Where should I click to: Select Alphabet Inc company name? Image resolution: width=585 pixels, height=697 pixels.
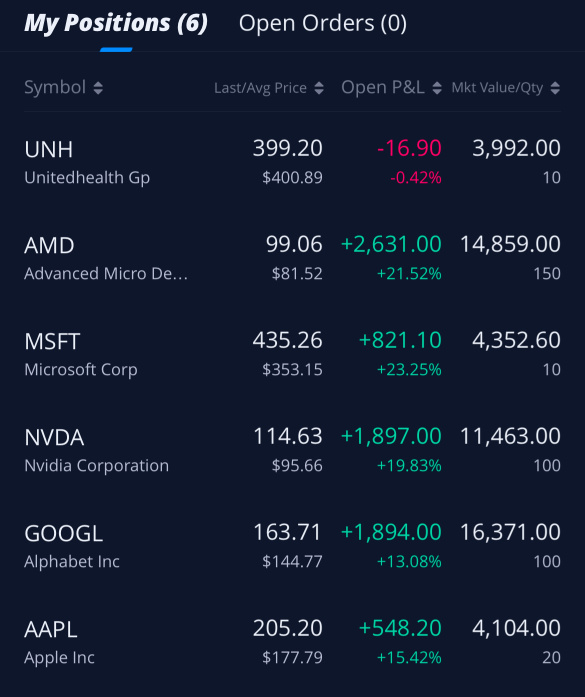[x=72, y=561]
